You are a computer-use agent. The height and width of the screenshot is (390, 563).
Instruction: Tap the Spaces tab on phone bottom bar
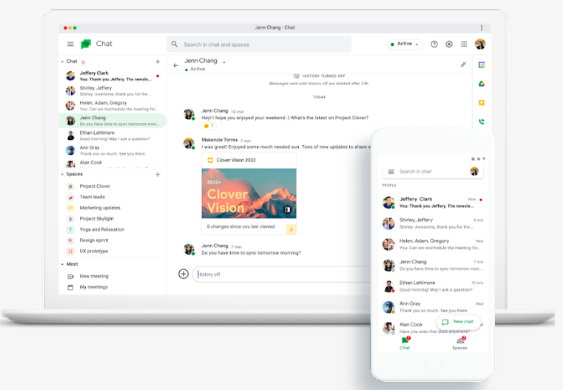coord(460,343)
